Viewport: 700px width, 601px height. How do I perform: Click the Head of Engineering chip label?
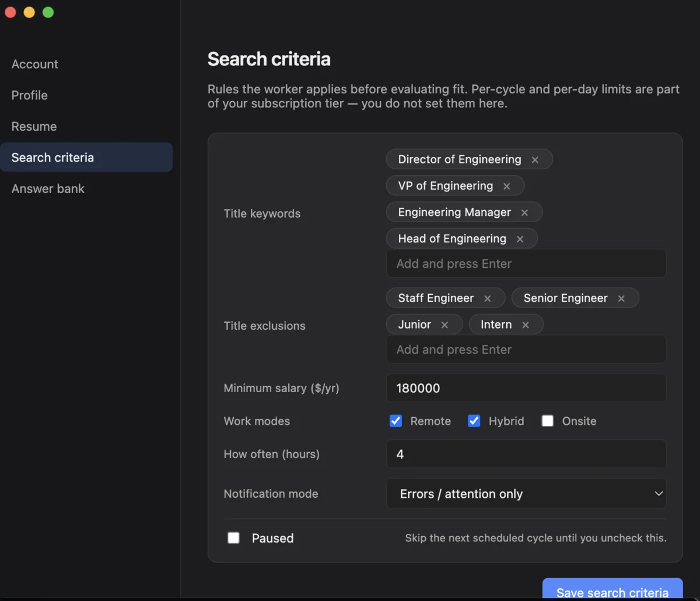coord(452,239)
